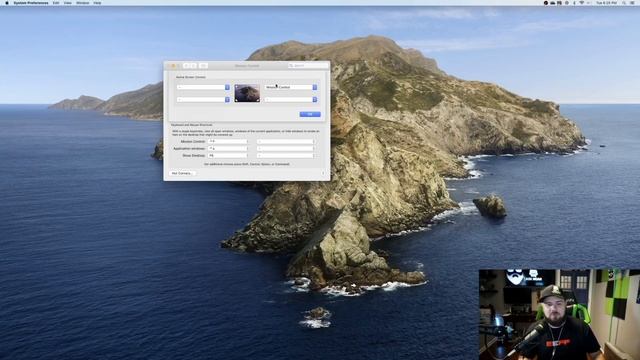Click the Wi-Fi status icon in the menu bar
Image resolution: width=640 pixels, height=360 pixels.
coord(582,3)
